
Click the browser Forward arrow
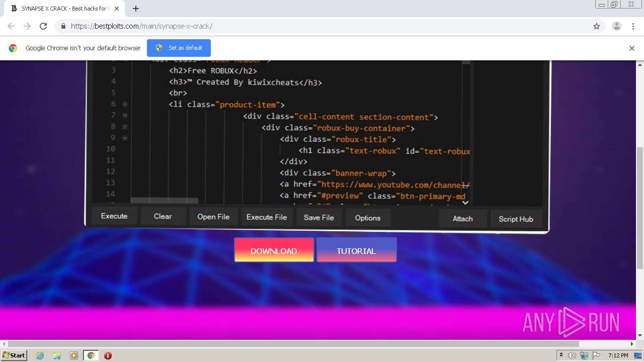[x=27, y=26]
